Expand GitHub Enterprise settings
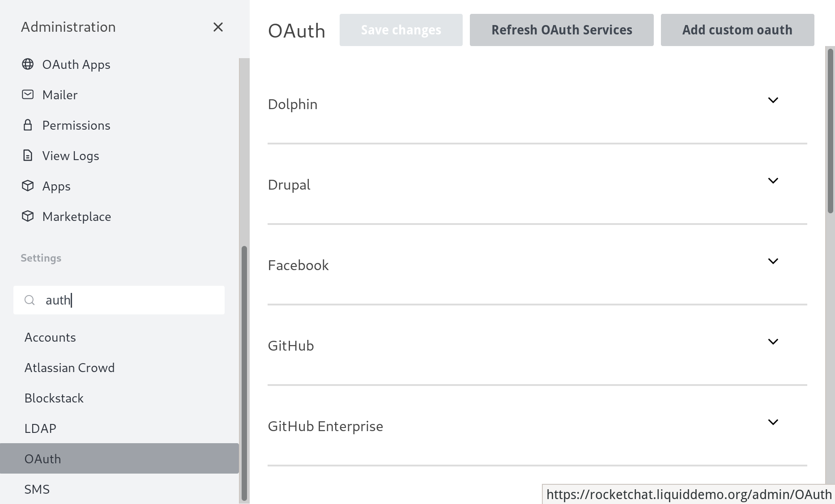 tap(773, 421)
